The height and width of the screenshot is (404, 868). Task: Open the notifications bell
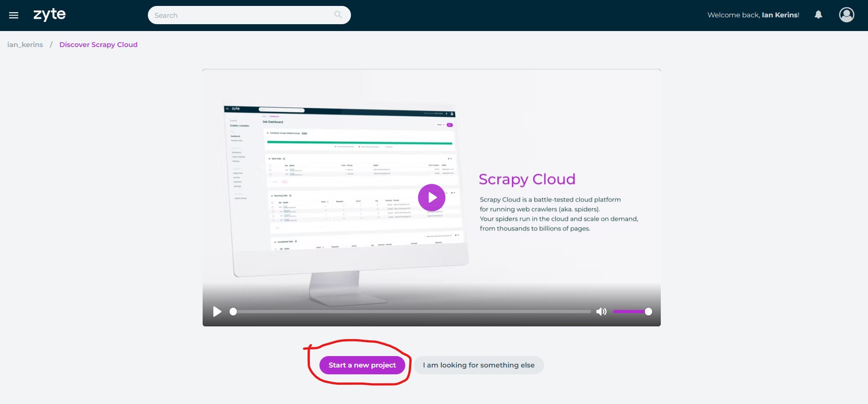818,15
